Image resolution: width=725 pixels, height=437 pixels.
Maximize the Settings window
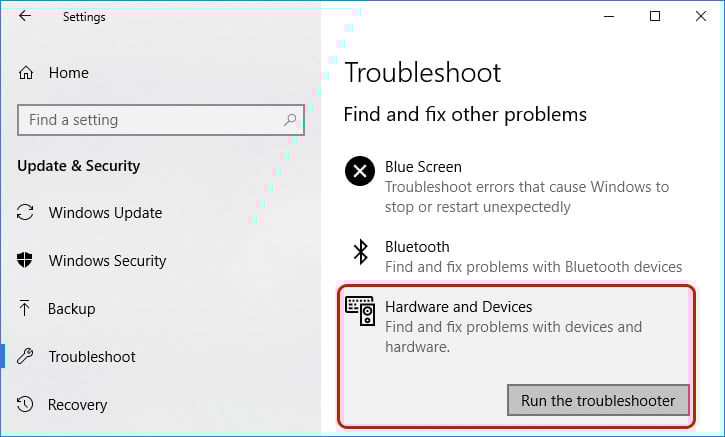(x=655, y=16)
